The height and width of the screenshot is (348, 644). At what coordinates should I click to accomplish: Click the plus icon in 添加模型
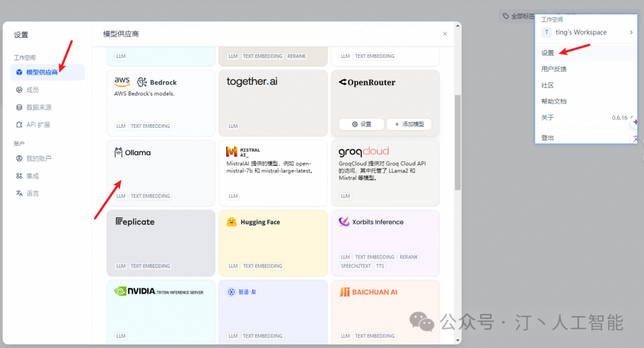tap(397, 124)
